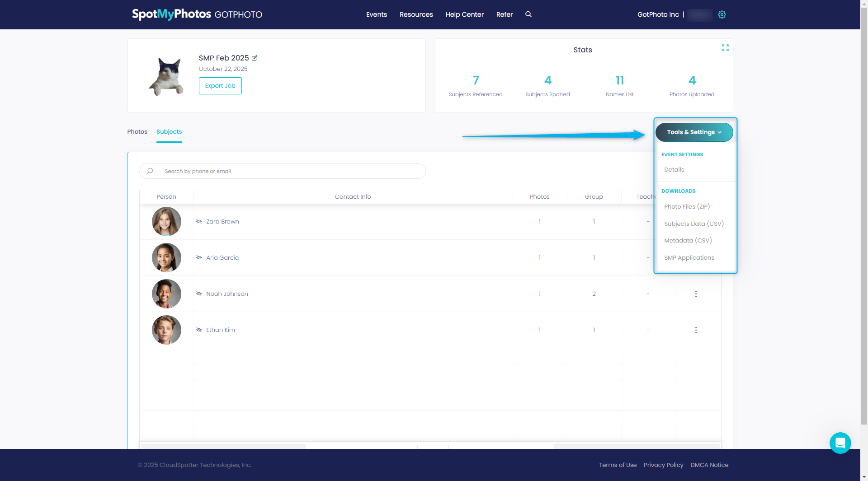Click Noah Johnson's group value 2

point(594,294)
